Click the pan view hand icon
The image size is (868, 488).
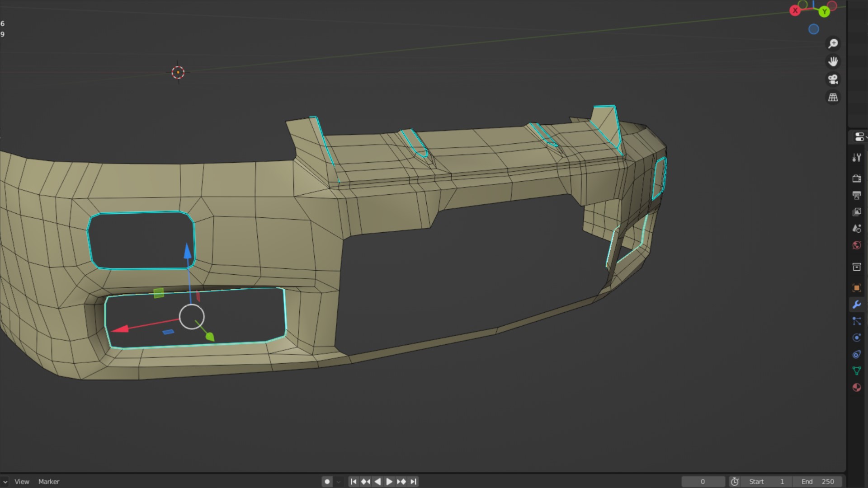833,61
